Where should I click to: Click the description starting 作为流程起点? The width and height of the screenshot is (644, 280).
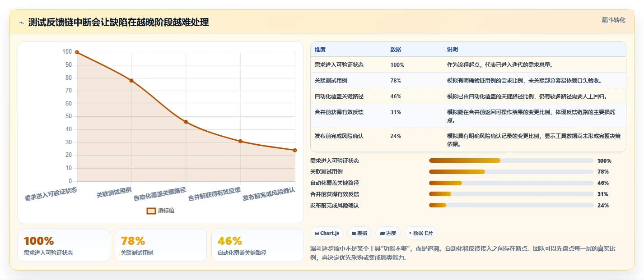[x=500, y=65]
